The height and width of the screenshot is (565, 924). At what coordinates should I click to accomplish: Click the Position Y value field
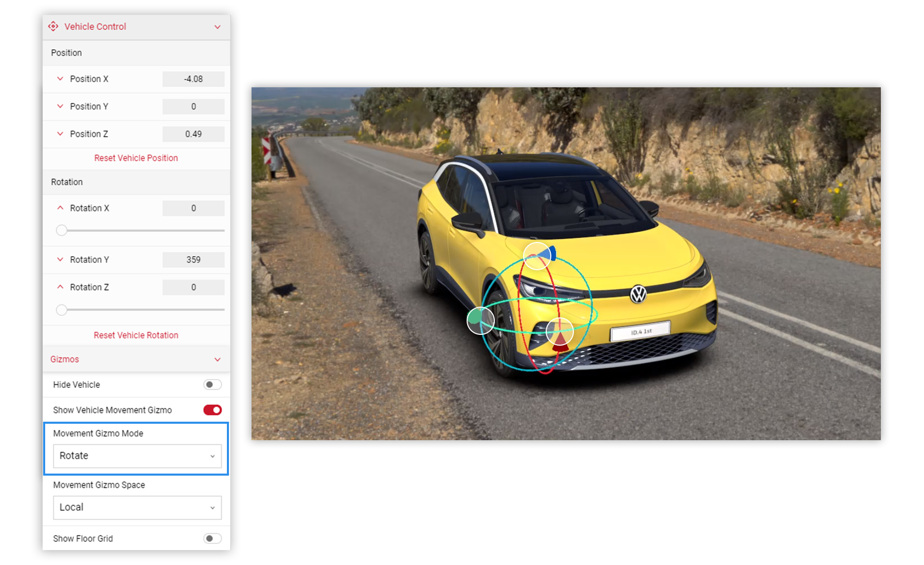(194, 106)
